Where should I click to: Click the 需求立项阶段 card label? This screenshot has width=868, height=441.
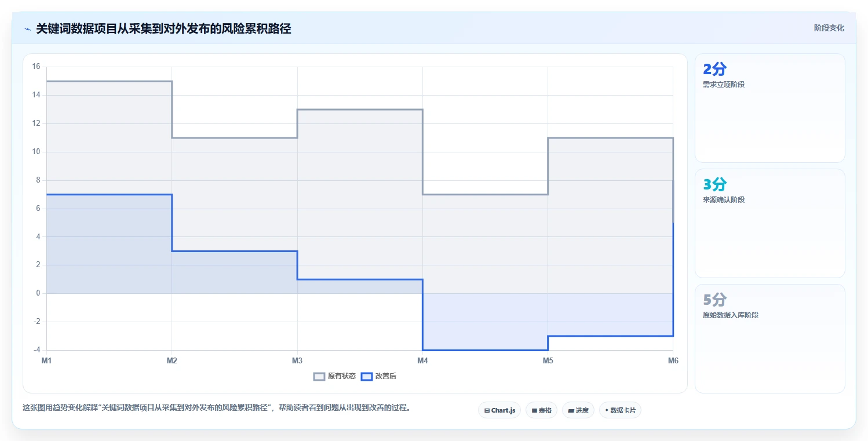[723, 85]
